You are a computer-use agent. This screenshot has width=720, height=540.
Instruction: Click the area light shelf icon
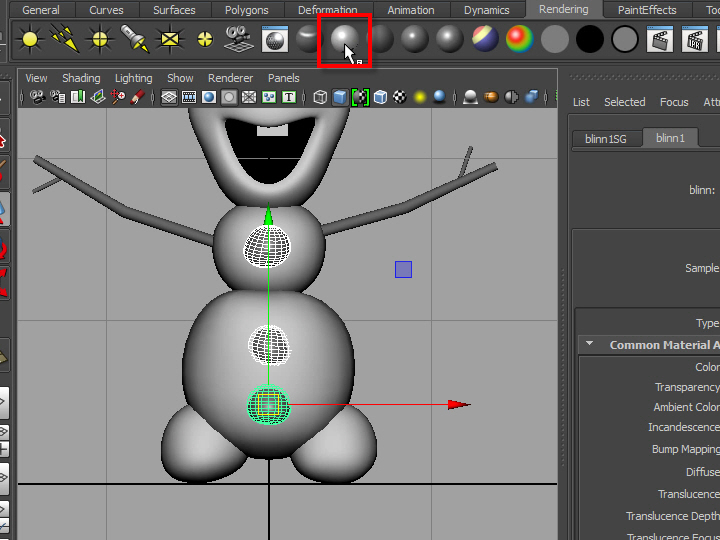pos(170,40)
